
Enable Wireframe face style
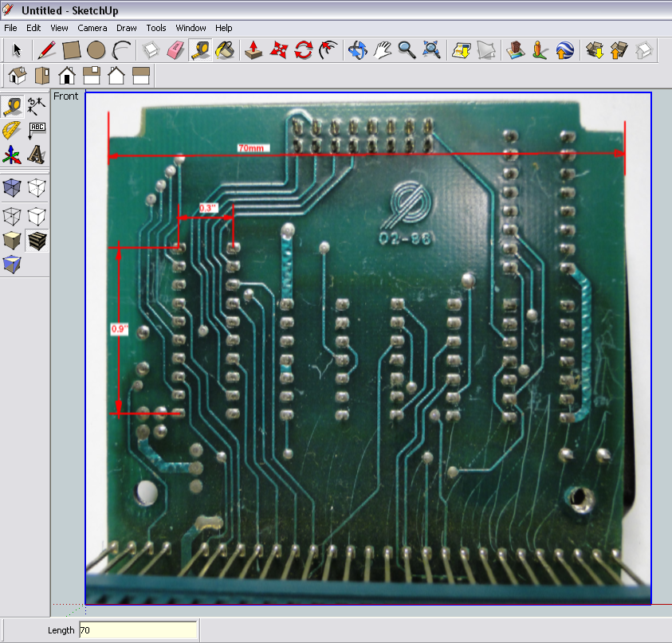[x=12, y=216]
